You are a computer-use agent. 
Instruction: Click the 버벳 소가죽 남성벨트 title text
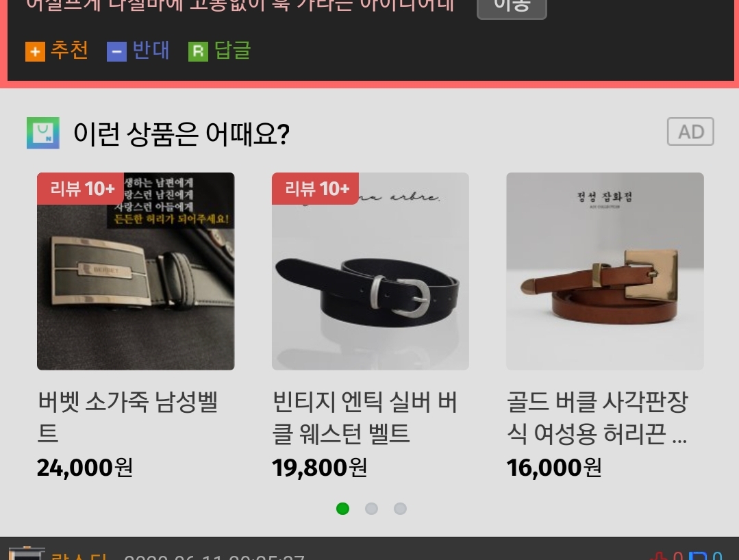127,418
